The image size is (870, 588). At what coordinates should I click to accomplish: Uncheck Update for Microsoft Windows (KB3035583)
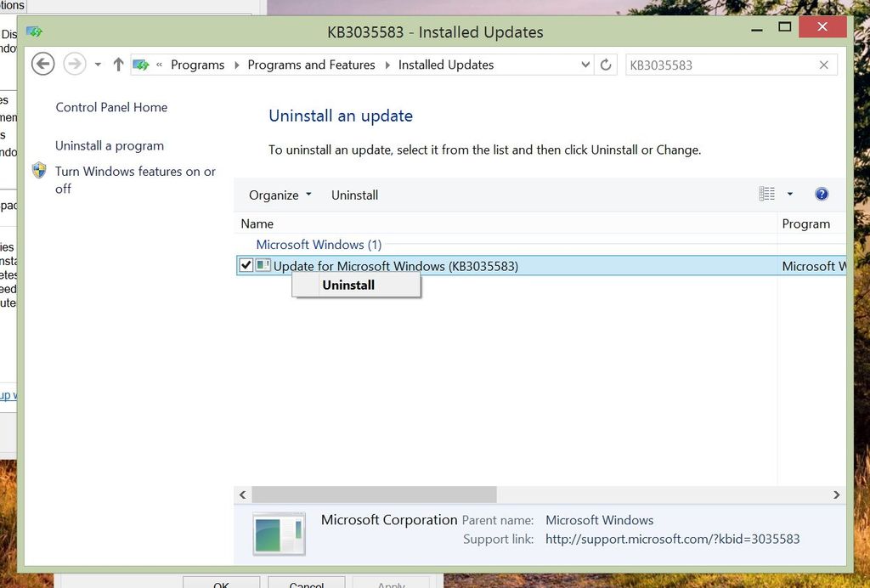click(246, 265)
